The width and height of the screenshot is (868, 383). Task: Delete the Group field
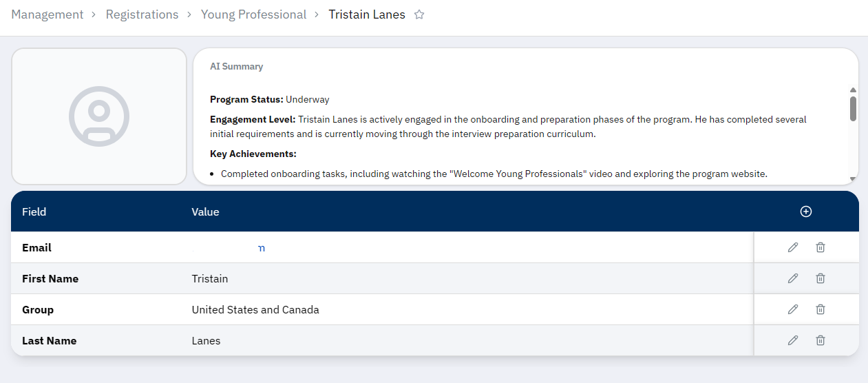point(821,309)
